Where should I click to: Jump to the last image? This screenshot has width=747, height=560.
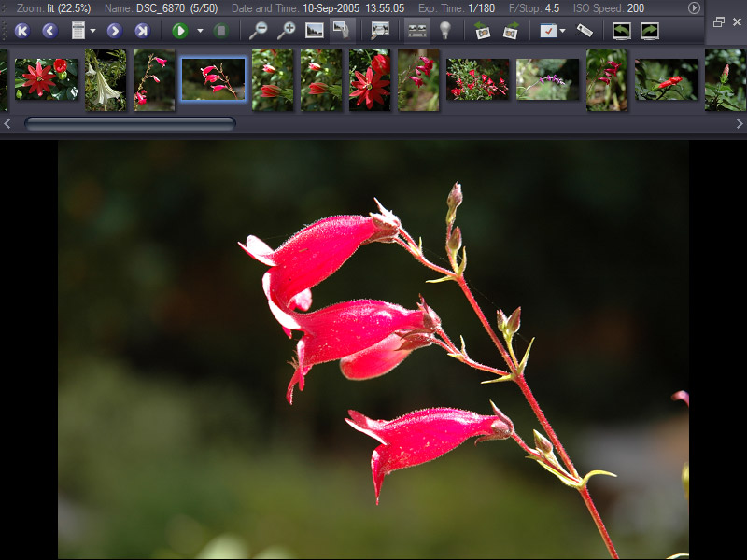[141, 31]
